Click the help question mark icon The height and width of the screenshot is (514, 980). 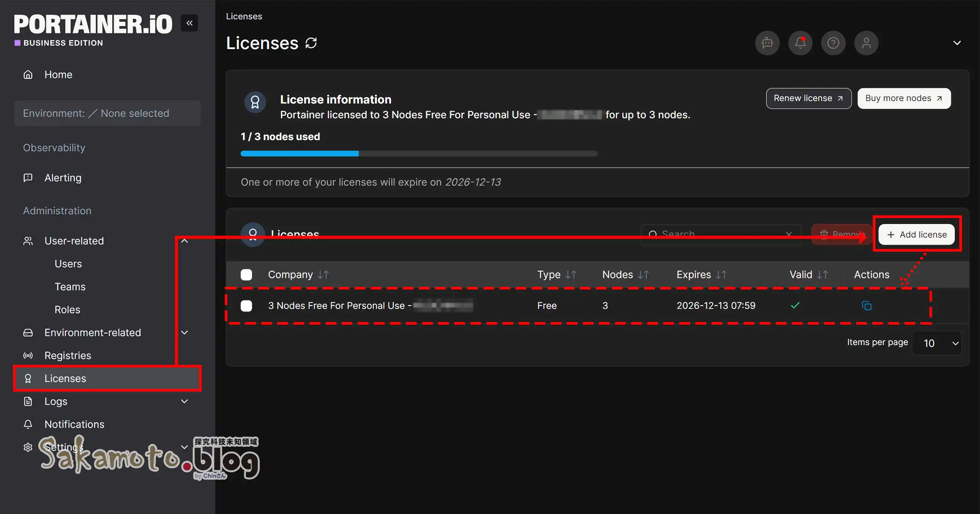click(833, 43)
